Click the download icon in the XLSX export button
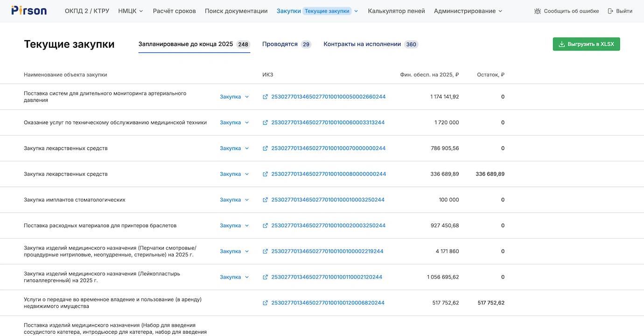 561,44
